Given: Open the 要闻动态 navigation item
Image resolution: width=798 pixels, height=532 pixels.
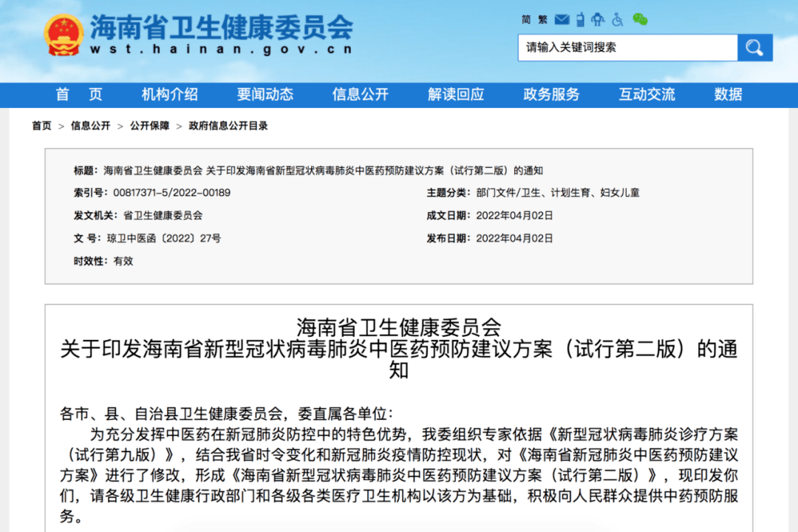Looking at the screenshot, I should [x=265, y=94].
